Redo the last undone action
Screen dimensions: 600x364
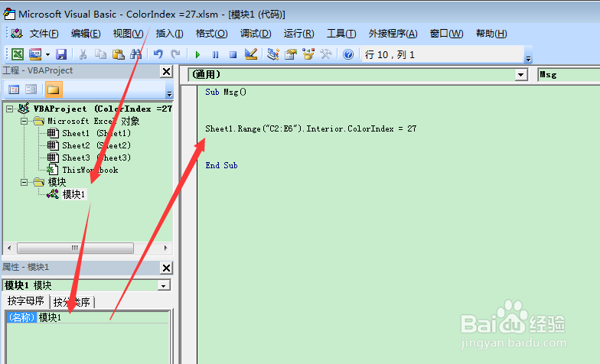click(175, 54)
